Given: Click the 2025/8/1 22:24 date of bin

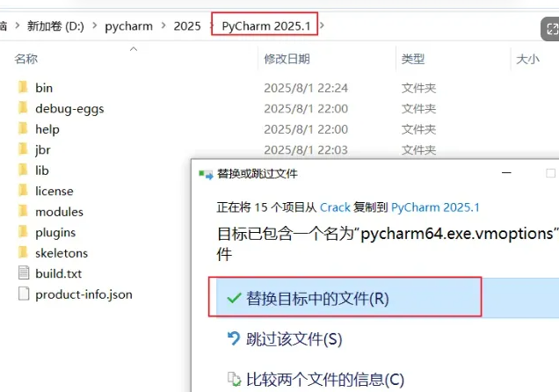Looking at the screenshot, I should coord(306,88).
